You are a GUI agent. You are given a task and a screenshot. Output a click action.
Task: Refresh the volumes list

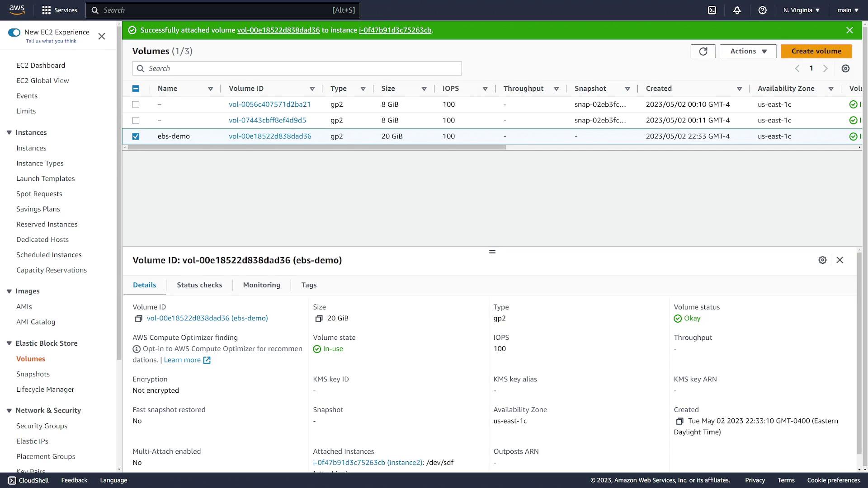(x=703, y=51)
